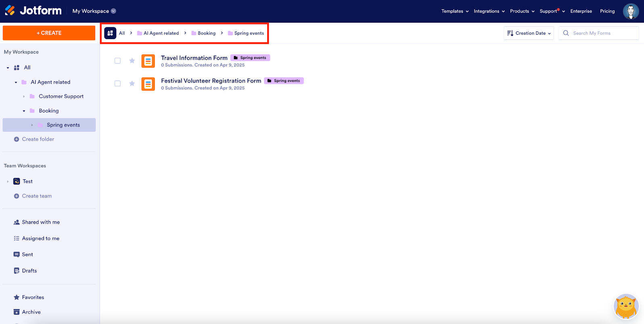
Task: Click Create folder in sidebar
Action: pos(38,139)
